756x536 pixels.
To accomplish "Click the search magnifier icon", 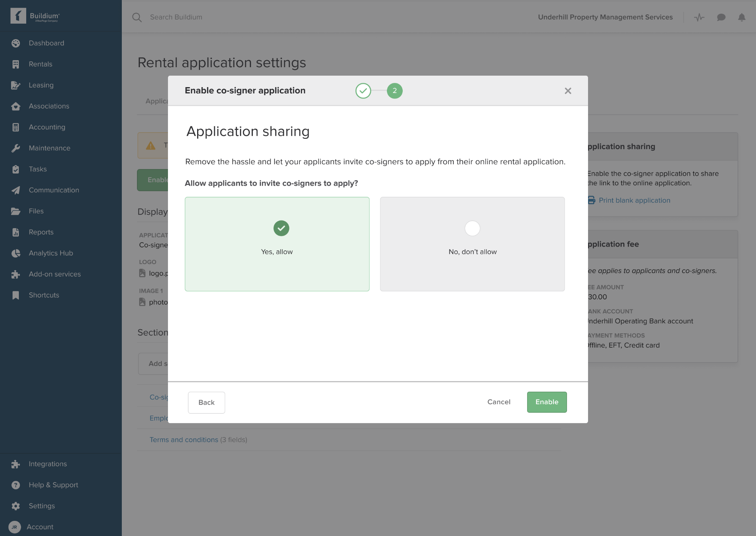I will (x=137, y=17).
